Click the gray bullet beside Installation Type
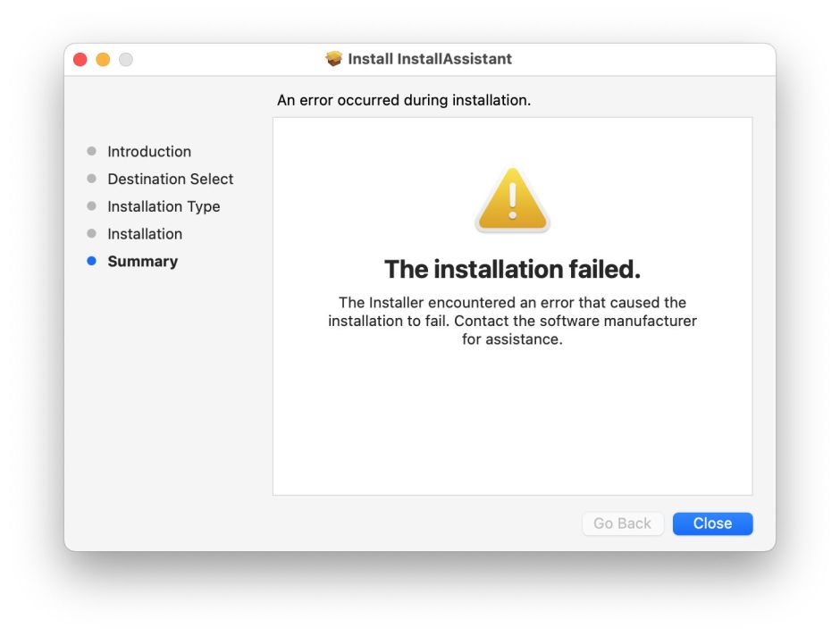Viewport: 840px width, 636px height. click(x=91, y=206)
